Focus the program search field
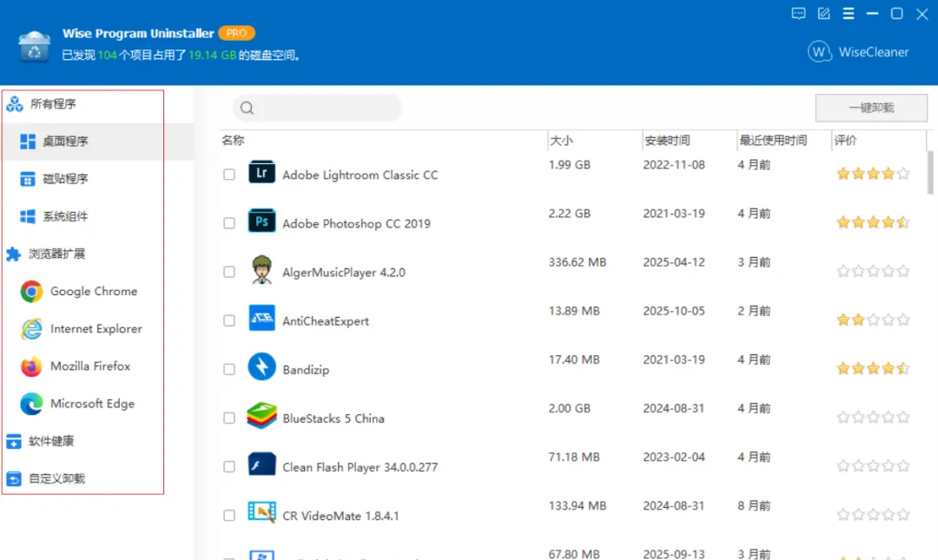The width and height of the screenshot is (938, 560). tap(317, 109)
